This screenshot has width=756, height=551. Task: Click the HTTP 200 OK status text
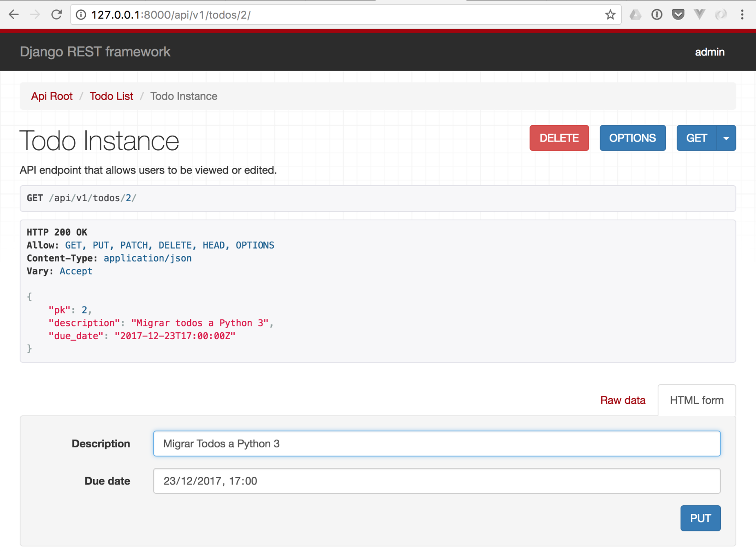[57, 232]
